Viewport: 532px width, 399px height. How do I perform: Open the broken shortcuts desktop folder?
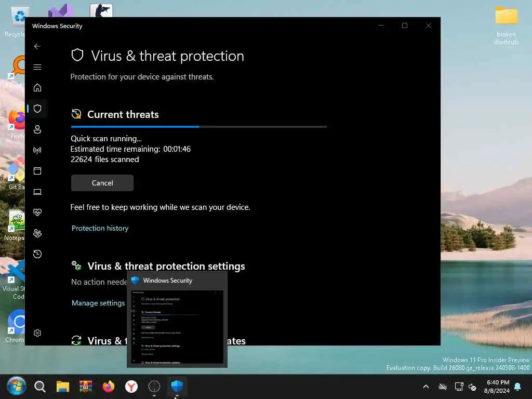pyautogui.click(x=506, y=26)
